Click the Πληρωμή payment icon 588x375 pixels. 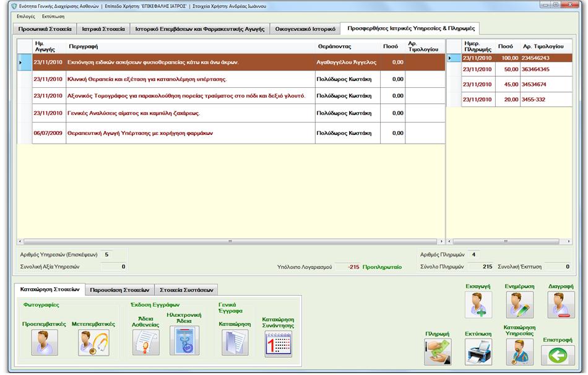click(438, 351)
